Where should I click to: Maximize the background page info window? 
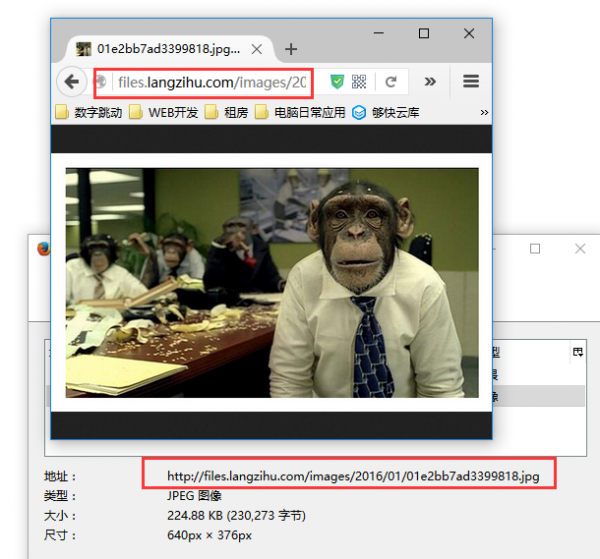(535, 249)
